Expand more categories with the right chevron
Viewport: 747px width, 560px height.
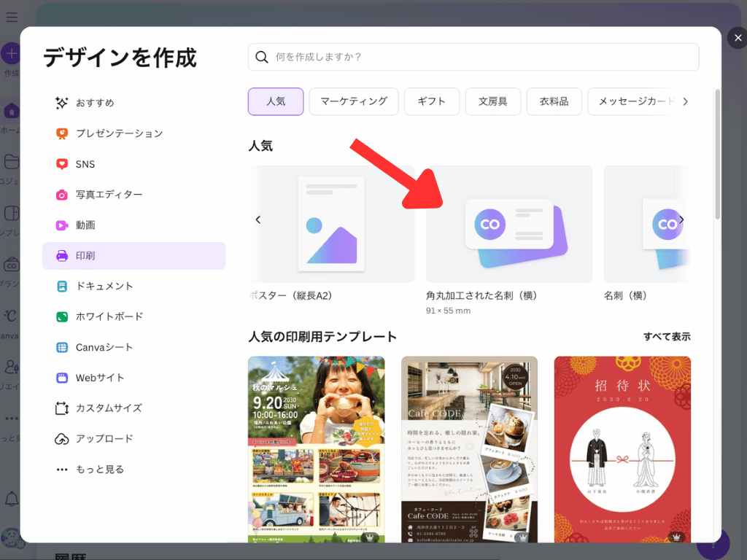click(686, 101)
